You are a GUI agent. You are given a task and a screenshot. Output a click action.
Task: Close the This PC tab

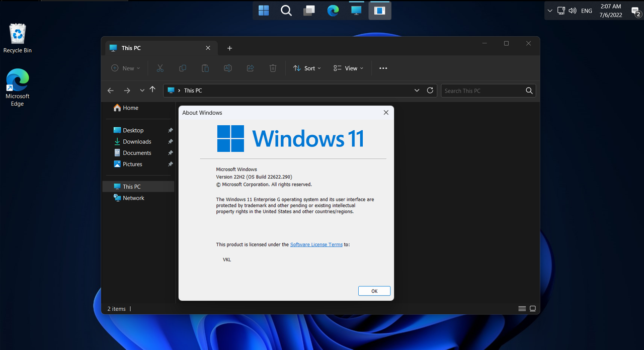click(208, 48)
